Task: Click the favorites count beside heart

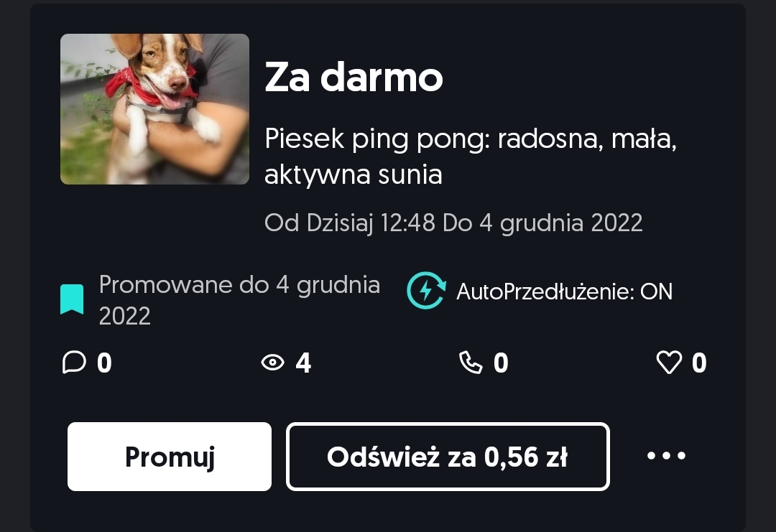Action: click(699, 363)
